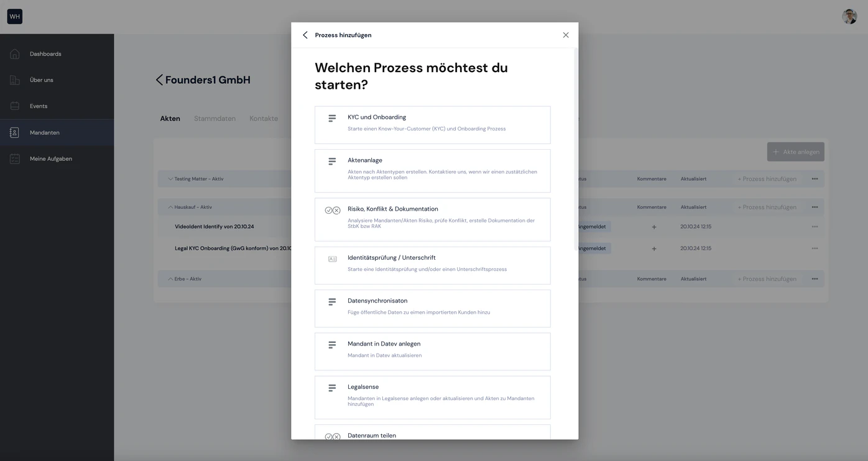Collapse the Hauskauf - Aktiv row

[170, 207]
